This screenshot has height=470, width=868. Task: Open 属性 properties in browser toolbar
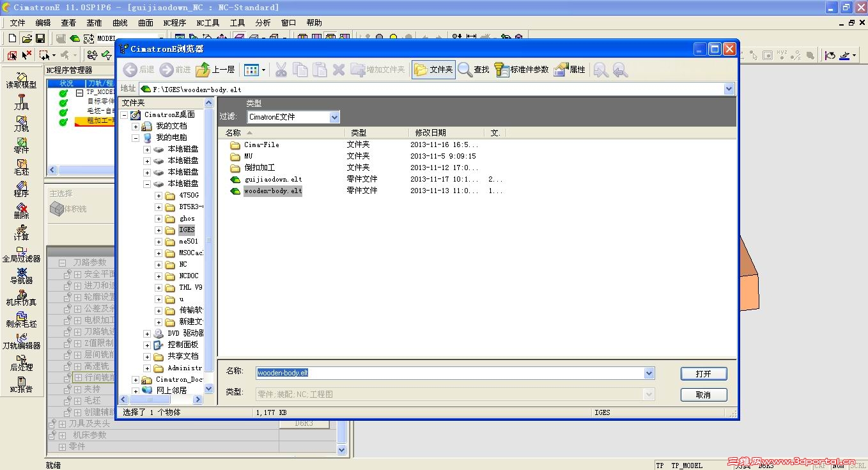tap(570, 70)
